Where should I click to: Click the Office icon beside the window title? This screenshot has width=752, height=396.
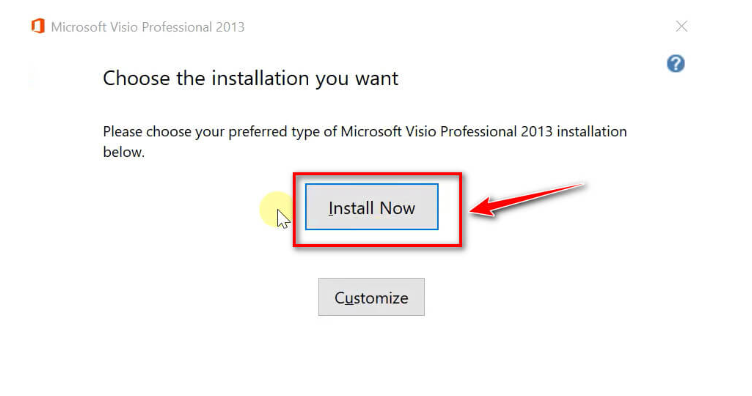(38, 26)
